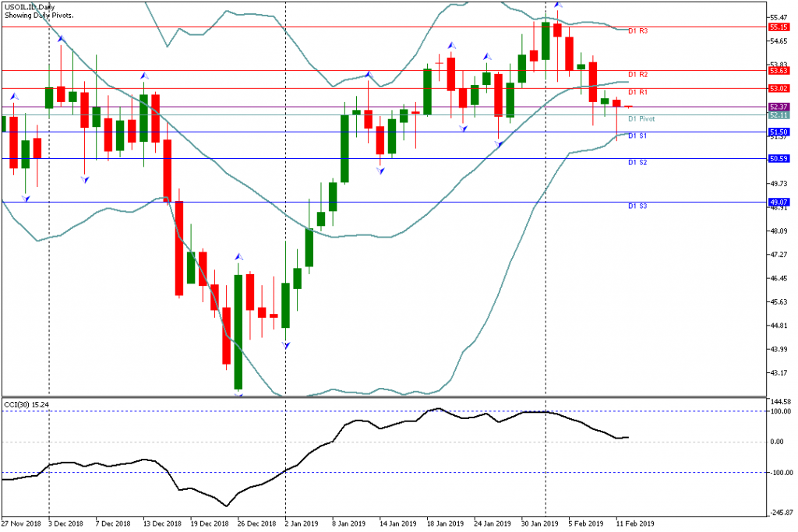This screenshot has width=798, height=532.
Task: Click the teal 52.11 pivot price tag
Action: [x=779, y=115]
